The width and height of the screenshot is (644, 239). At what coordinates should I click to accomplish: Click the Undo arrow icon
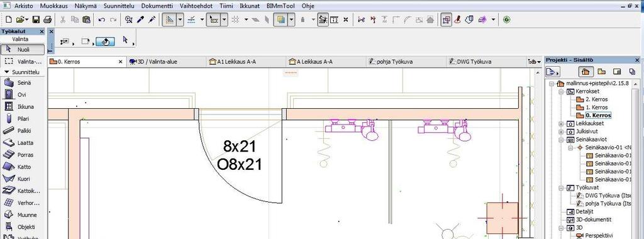pos(101,19)
